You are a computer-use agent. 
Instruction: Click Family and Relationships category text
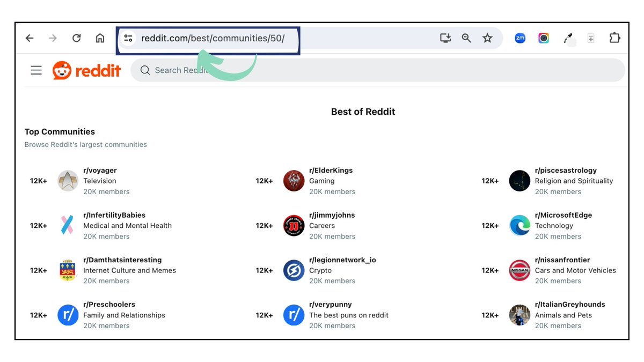pyautogui.click(x=124, y=315)
